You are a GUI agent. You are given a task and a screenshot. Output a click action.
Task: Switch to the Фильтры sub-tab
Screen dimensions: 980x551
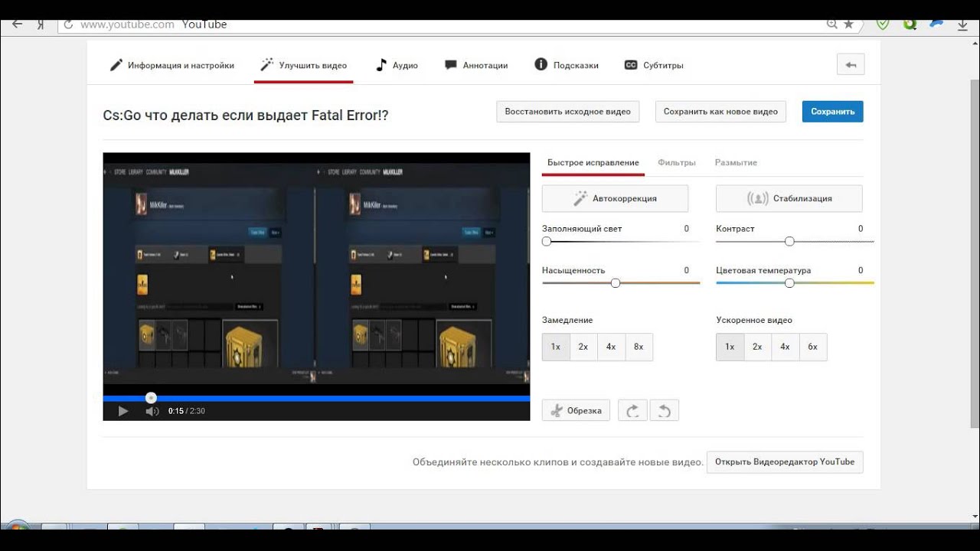coord(677,162)
